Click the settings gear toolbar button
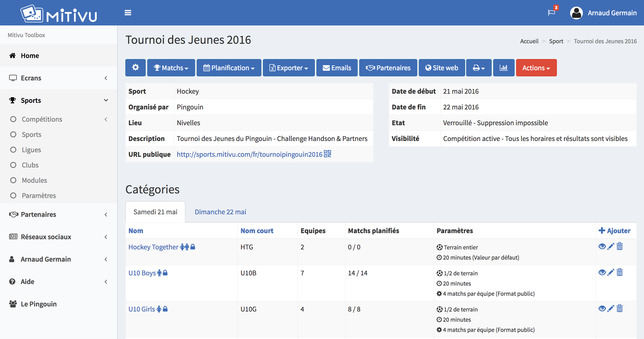Viewport: 644px width, 339px height. (136, 68)
